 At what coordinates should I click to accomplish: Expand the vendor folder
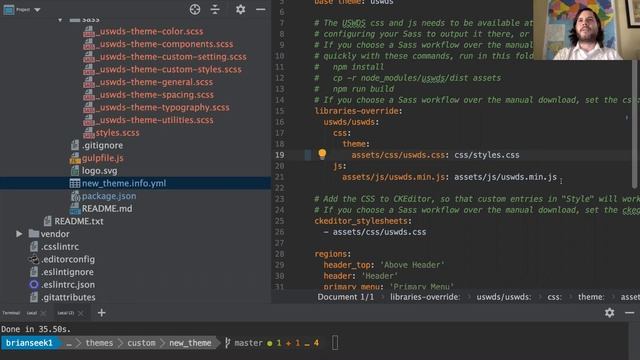click(x=19, y=234)
